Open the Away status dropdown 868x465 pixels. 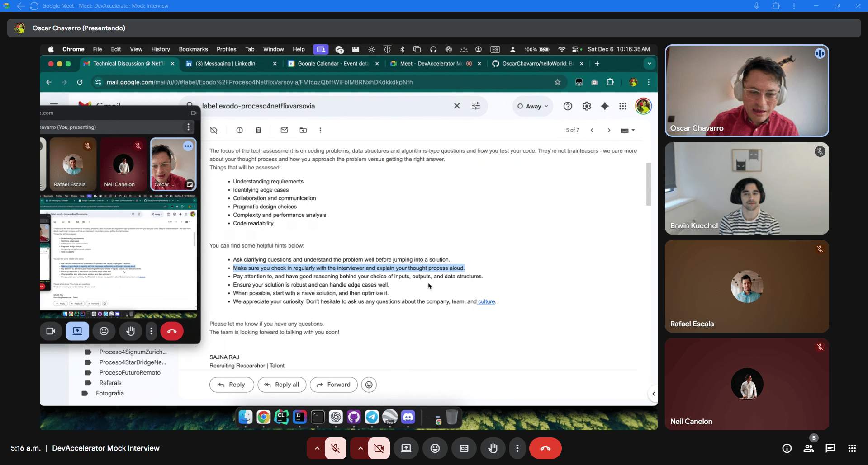(532, 106)
